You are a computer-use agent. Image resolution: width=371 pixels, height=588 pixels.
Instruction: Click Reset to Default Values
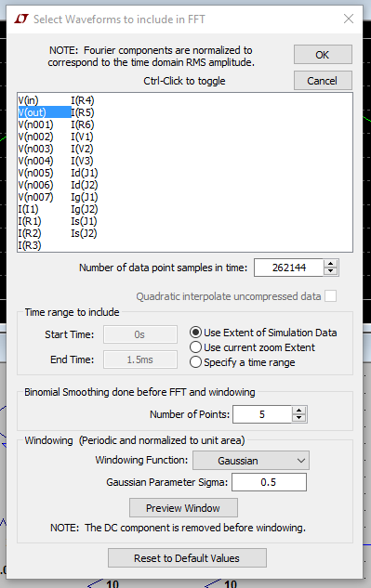187,558
